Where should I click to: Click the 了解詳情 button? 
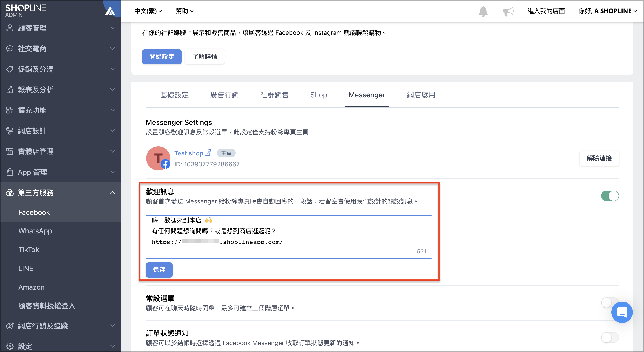pyautogui.click(x=205, y=57)
